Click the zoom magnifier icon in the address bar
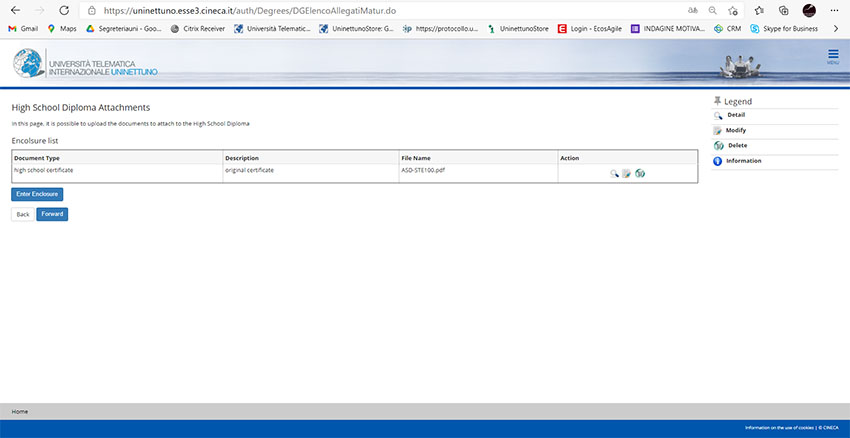Image resolution: width=850 pixels, height=438 pixels. tap(712, 10)
